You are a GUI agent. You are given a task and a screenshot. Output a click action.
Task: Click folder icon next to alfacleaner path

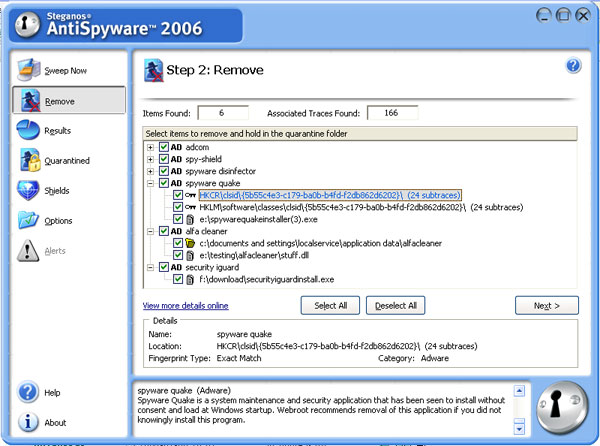point(190,243)
